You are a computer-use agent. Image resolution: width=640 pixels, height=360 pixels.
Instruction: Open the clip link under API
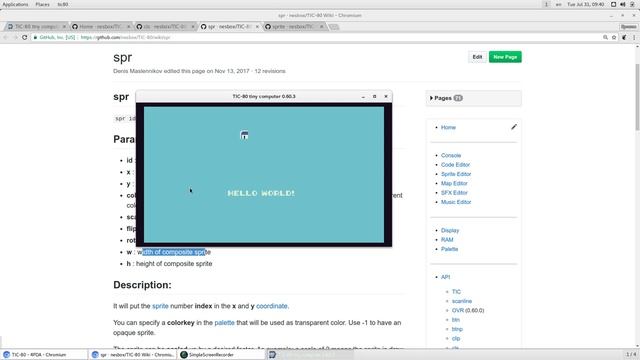456,338
